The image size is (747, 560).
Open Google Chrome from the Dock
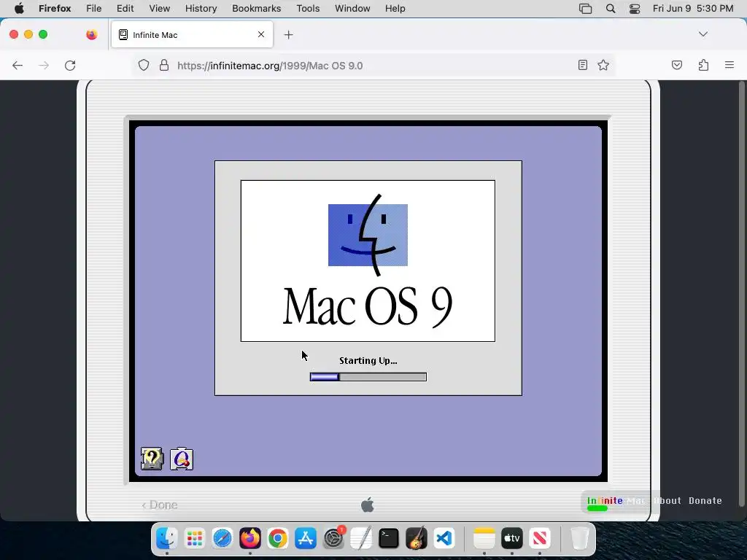(x=278, y=539)
